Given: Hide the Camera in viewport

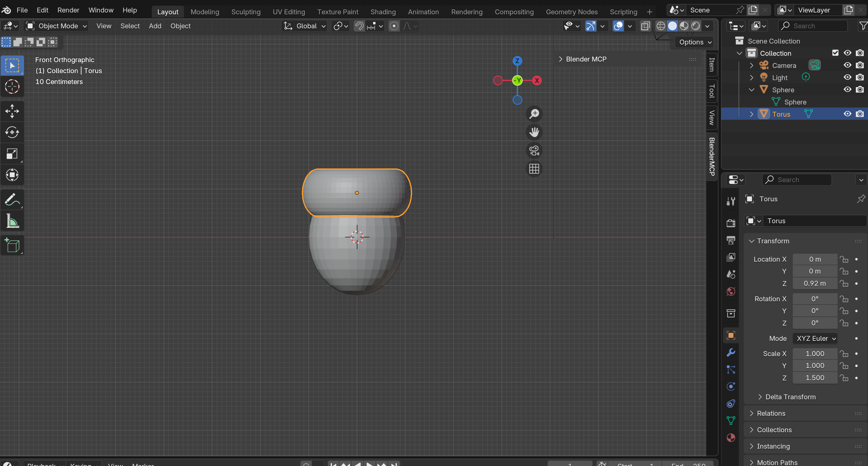Looking at the screenshot, I should (847, 65).
